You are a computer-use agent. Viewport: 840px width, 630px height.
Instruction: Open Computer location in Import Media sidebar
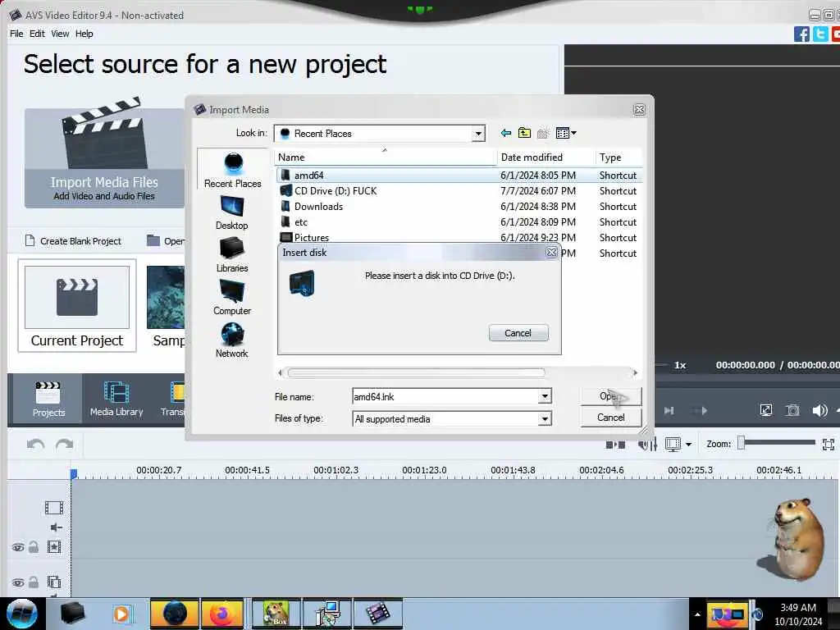click(232, 298)
